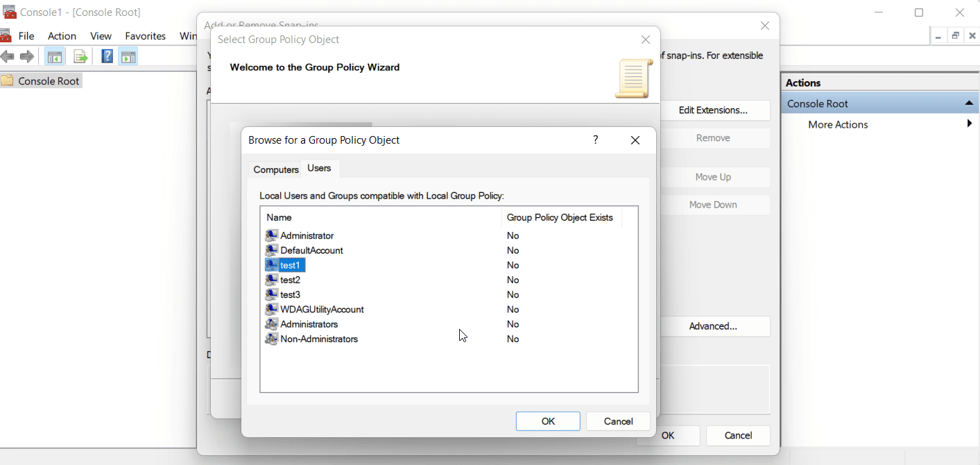Toggle Show/Hide Console Tree toolbar icon

click(55, 57)
